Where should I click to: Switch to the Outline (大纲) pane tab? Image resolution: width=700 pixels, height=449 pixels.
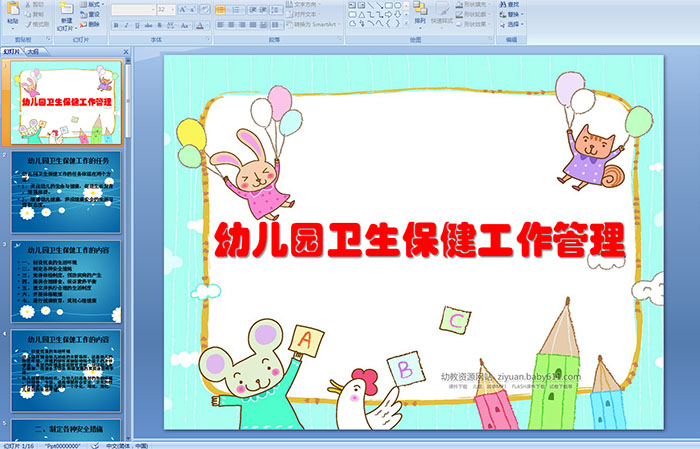pos(33,52)
